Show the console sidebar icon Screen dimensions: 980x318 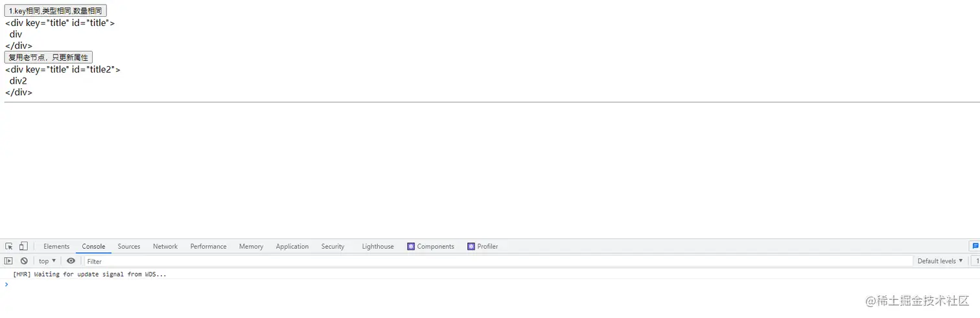coord(8,261)
